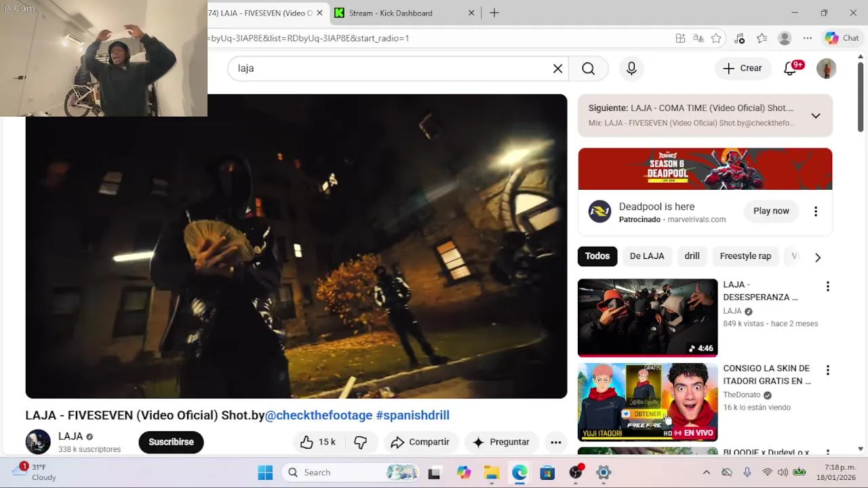Open the TheDonato channel name
868x488 pixels.
coord(742,394)
